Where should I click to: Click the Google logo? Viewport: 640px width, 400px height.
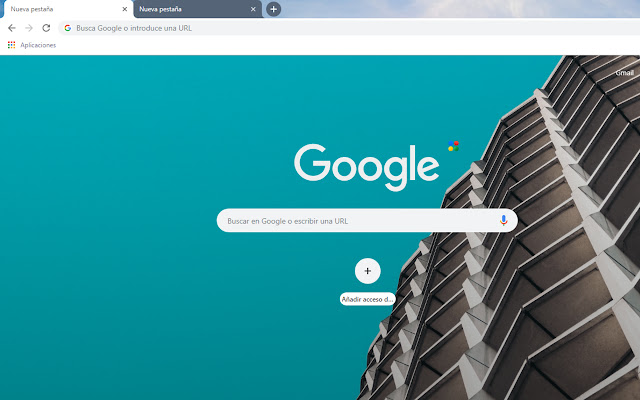tap(367, 167)
